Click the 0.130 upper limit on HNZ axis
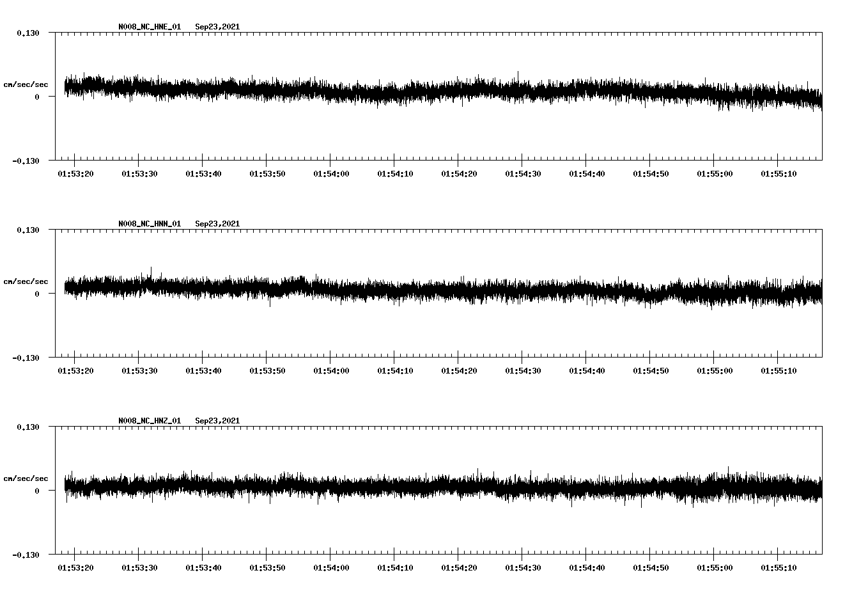 (x=28, y=427)
